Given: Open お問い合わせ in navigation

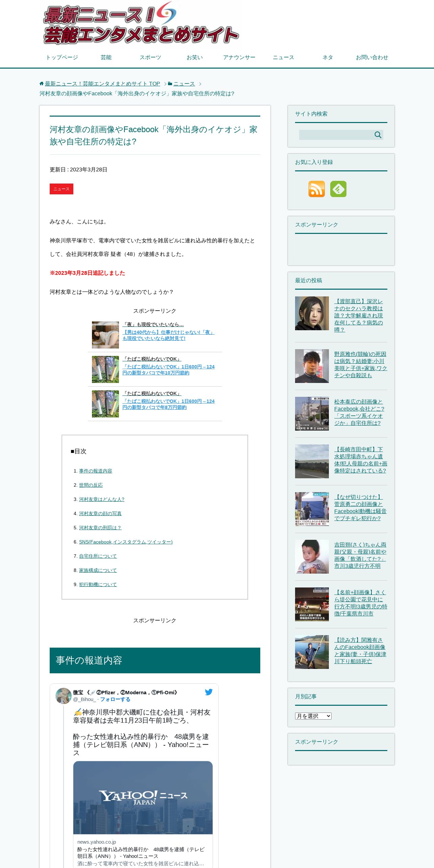Looking at the screenshot, I should (372, 57).
